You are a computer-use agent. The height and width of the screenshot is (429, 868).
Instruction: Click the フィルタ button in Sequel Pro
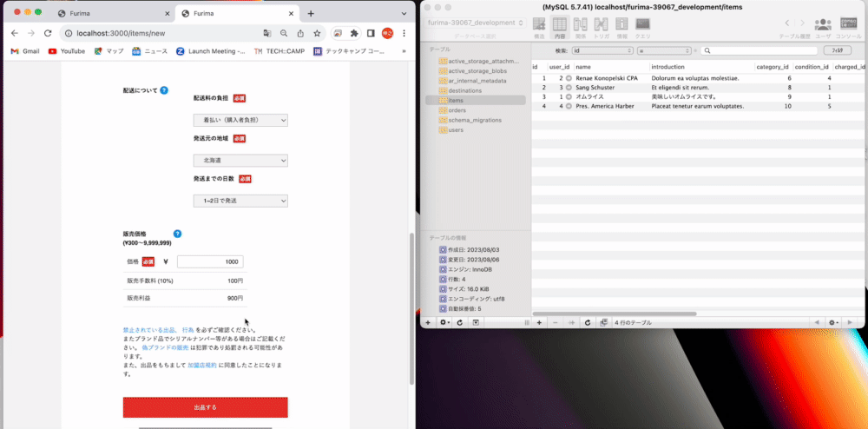click(x=837, y=50)
